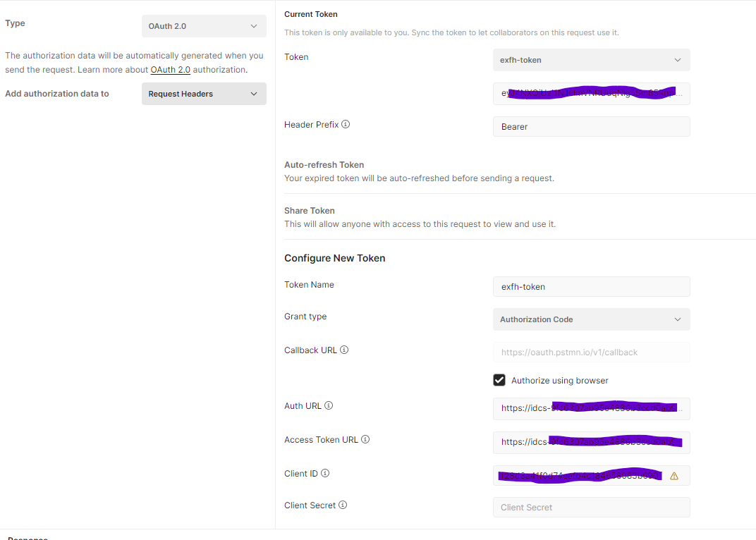Click the Access Token URL field

pyautogui.click(x=591, y=443)
